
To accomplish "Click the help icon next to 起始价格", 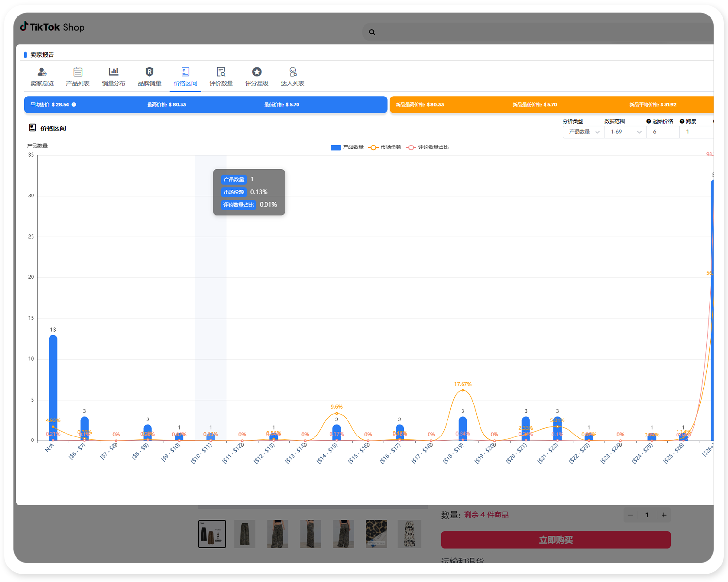I will tap(648, 121).
